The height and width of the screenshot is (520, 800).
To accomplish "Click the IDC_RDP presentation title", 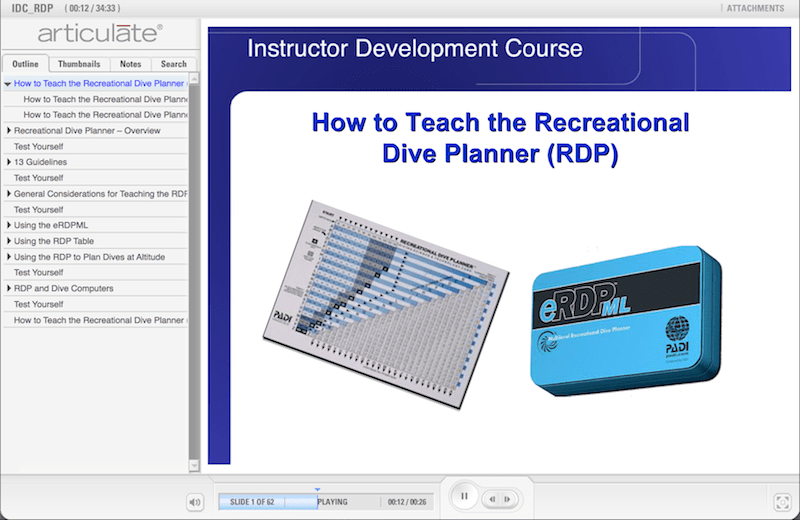I will (x=32, y=8).
